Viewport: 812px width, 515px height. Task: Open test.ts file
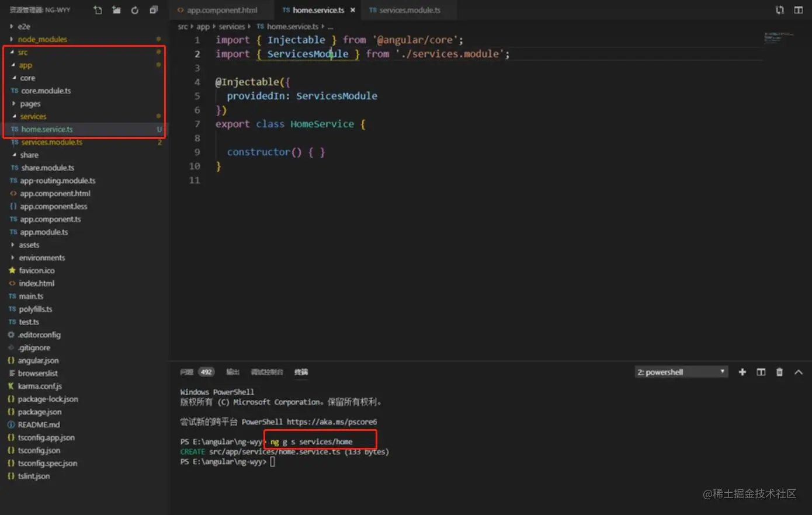click(29, 322)
